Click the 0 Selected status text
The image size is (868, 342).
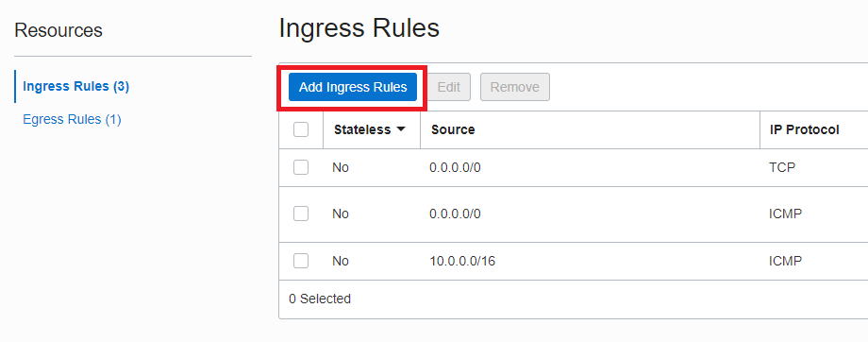pos(320,299)
